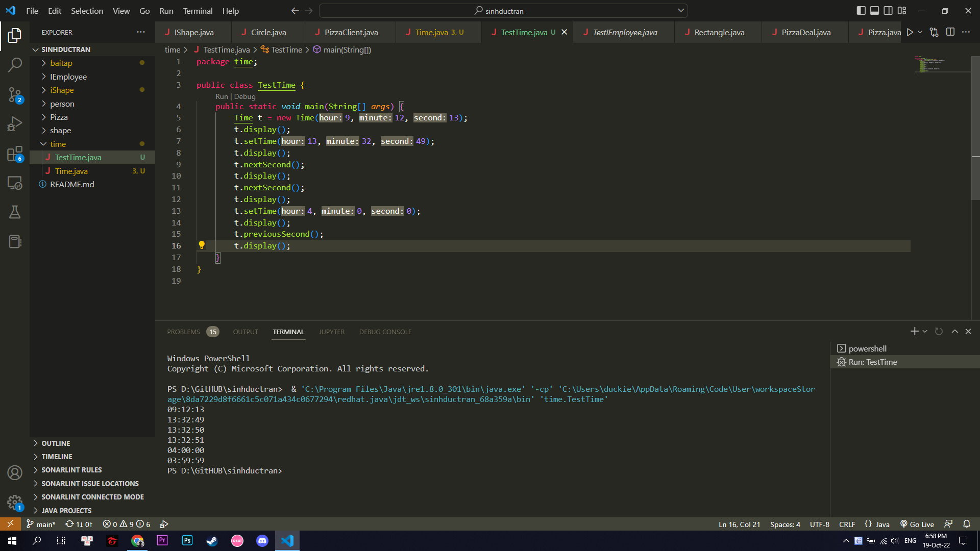The image size is (980, 551).
Task: Switch to the PROBLEMS panel tab
Action: tap(183, 332)
